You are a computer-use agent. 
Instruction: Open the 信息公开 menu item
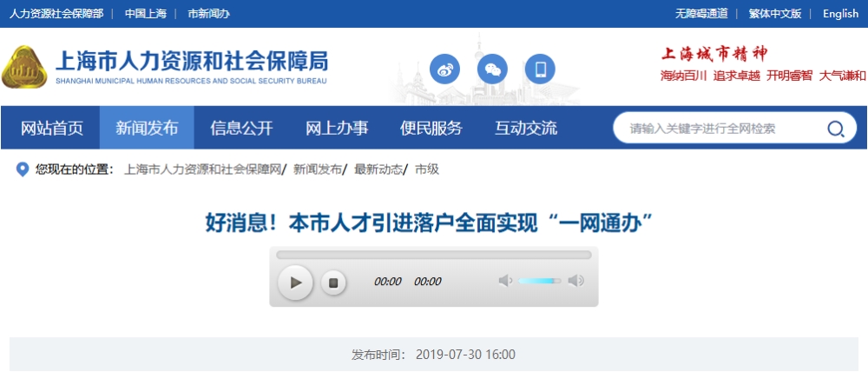[241, 128]
